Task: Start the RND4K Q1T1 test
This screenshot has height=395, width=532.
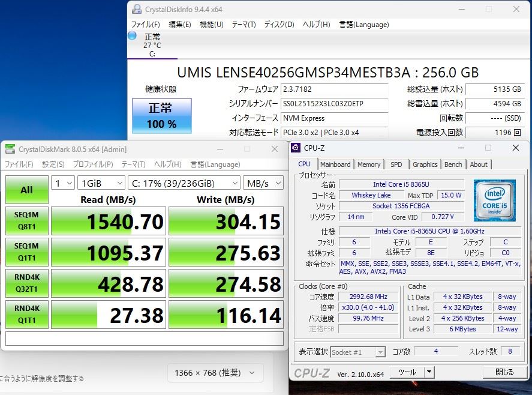Action: (x=27, y=315)
